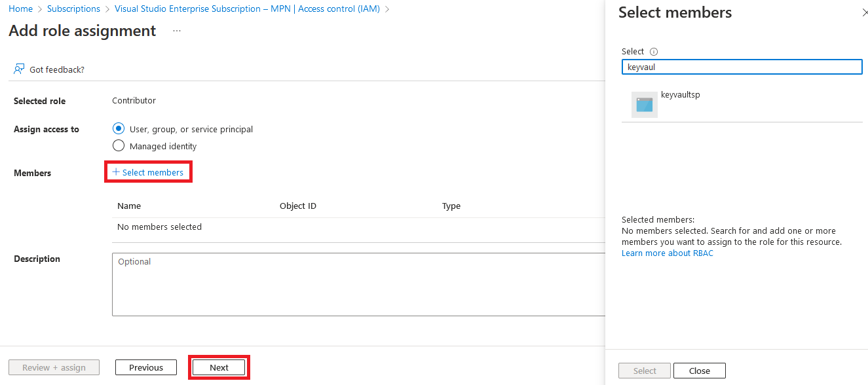Click the keyvaultsp application icon
The image size is (868, 385).
(645, 105)
